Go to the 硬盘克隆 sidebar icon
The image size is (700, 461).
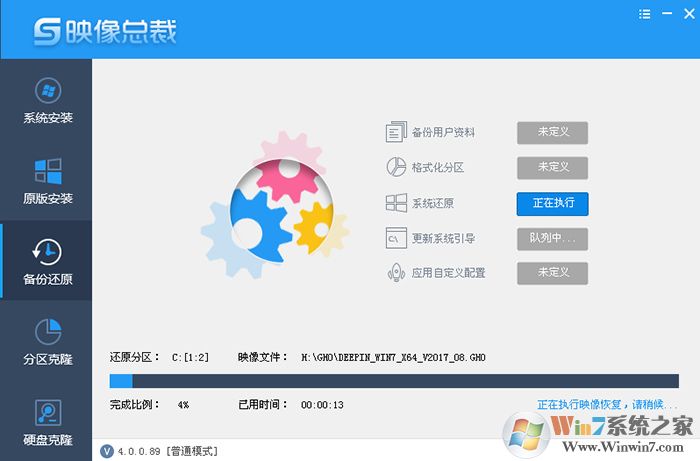click(x=47, y=411)
